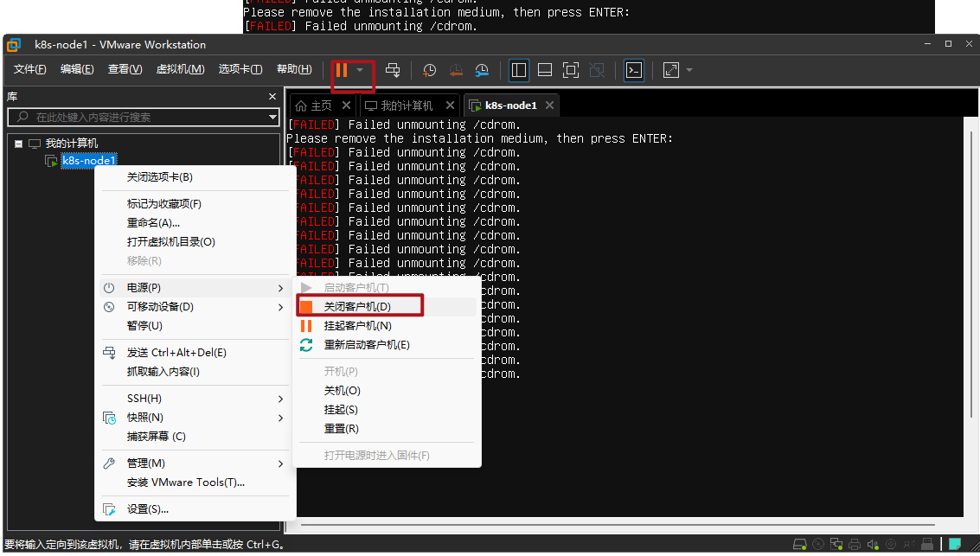This screenshot has height=556, width=980.
Task: Open the 选项卡(T) menu
Action: click(x=240, y=69)
